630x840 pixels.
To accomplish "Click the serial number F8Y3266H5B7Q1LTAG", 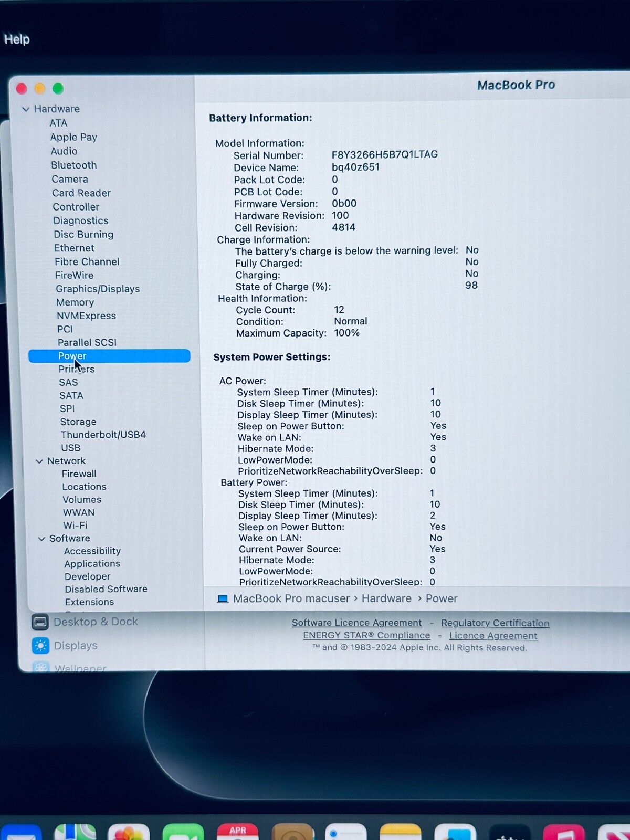I will coord(385,154).
